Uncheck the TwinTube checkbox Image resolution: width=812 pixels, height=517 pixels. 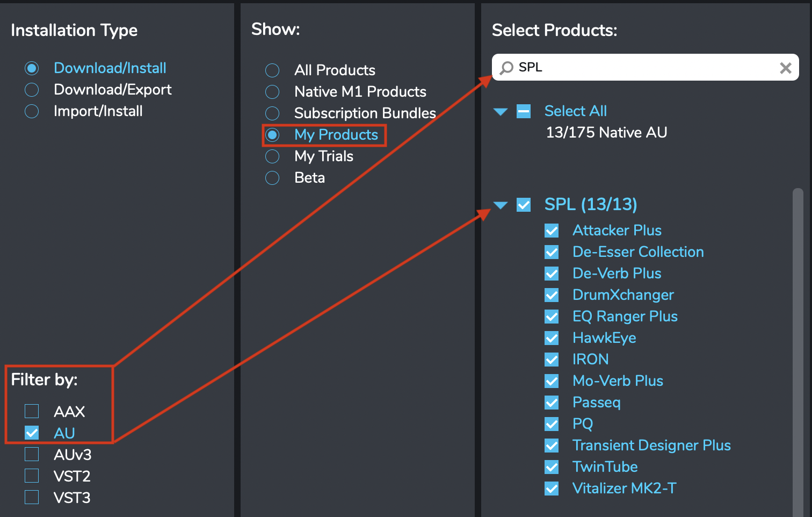point(552,467)
